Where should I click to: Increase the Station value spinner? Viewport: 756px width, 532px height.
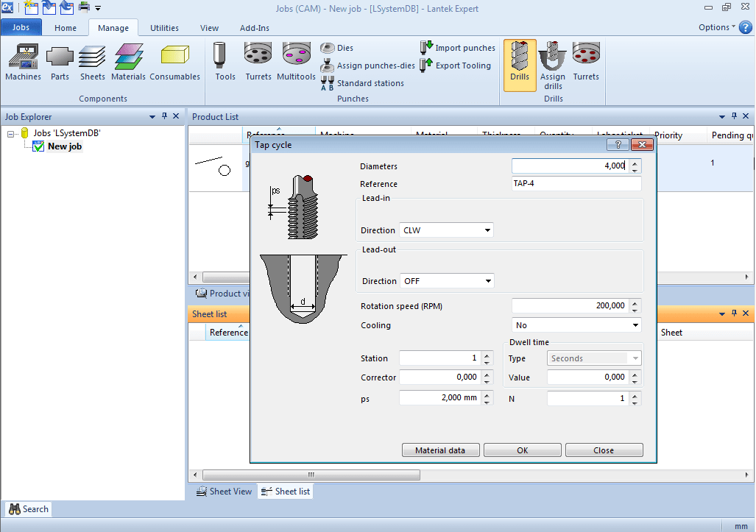point(487,355)
